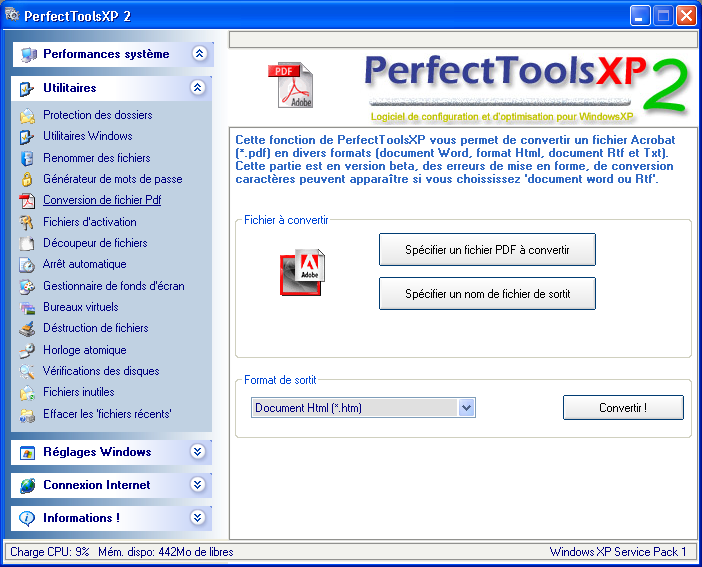702x567 pixels.
Task: Click the magnifier icon for Vérifications des disques
Action: pos(27,371)
